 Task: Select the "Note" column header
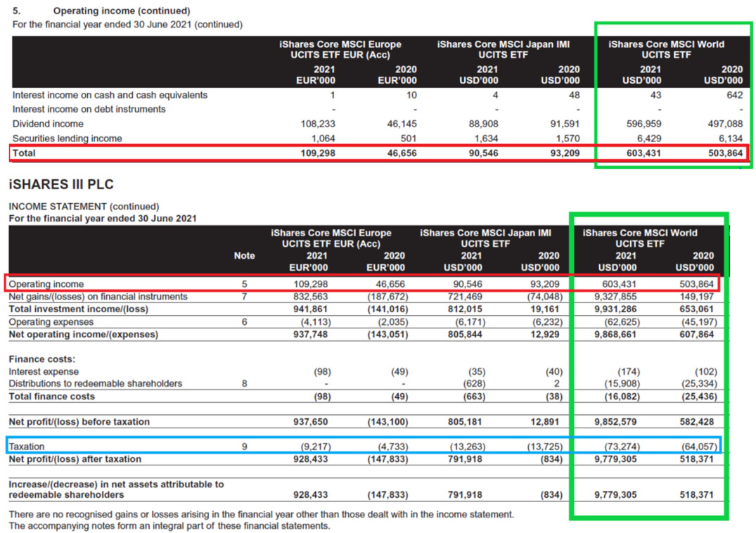[245, 255]
